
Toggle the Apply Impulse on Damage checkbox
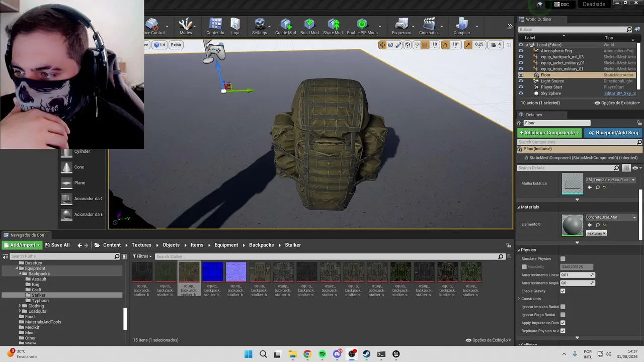click(x=562, y=323)
